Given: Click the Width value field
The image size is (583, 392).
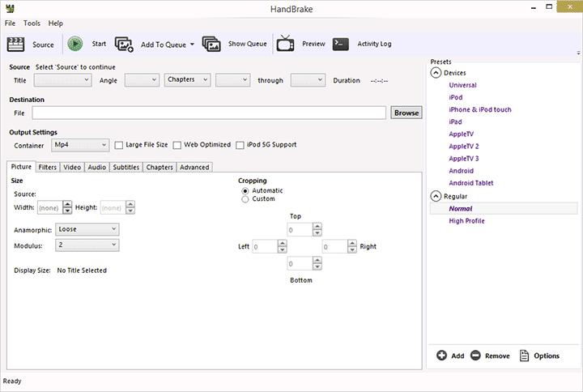Looking at the screenshot, I should pos(50,207).
